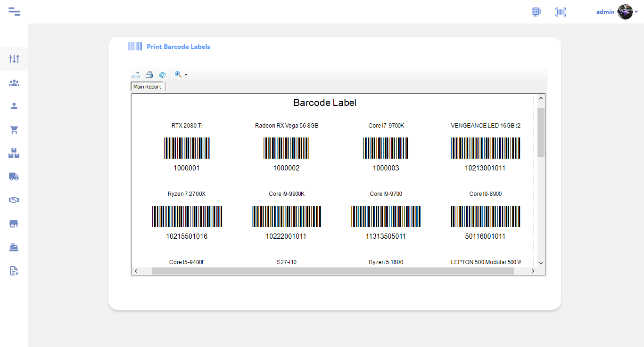Click the admin avatar picture
Viewport: 644px width, 347px height.
coord(625,12)
